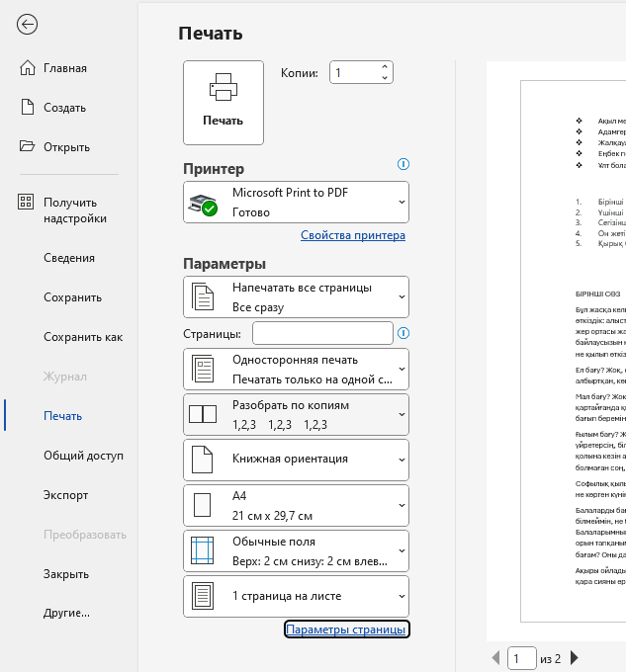Screen dimensions: 626x672
Task: Open Свойства принтера link
Action: (x=352, y=235)
